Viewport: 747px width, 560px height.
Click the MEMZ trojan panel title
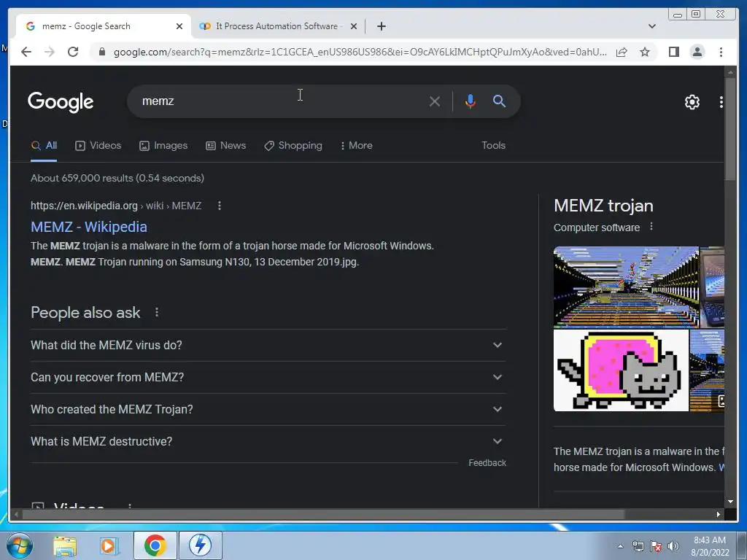coord(603,206)
